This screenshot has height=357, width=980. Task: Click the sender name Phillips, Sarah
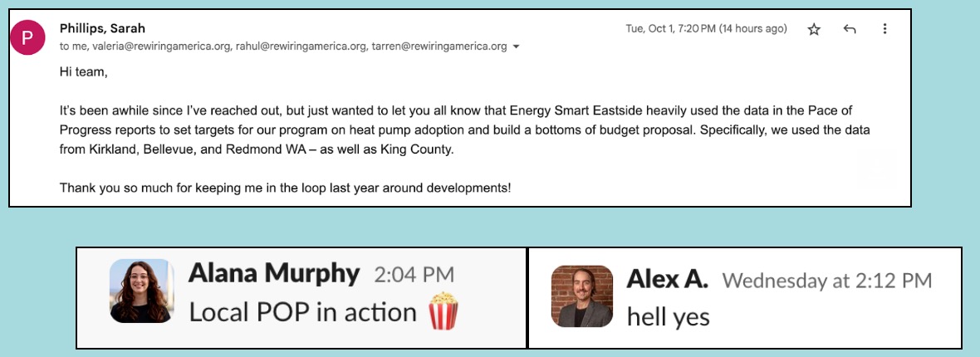(x=102, y=29)
